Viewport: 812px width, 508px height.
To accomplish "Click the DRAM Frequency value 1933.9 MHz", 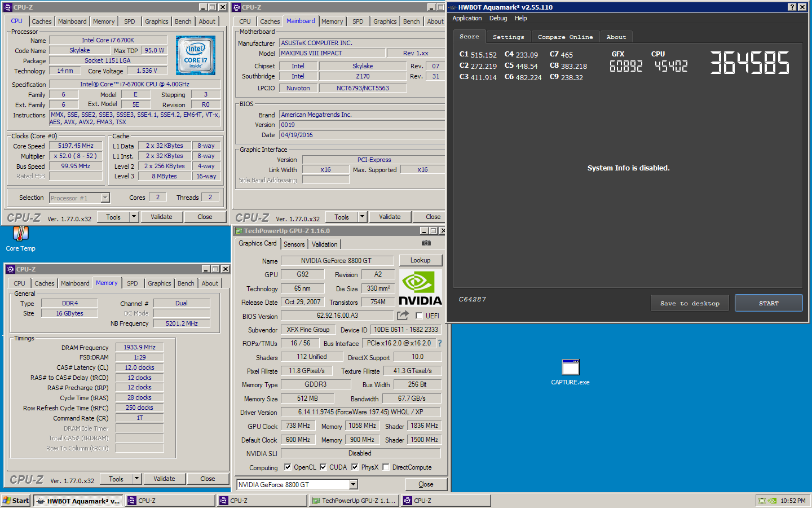I will [140, 347].
